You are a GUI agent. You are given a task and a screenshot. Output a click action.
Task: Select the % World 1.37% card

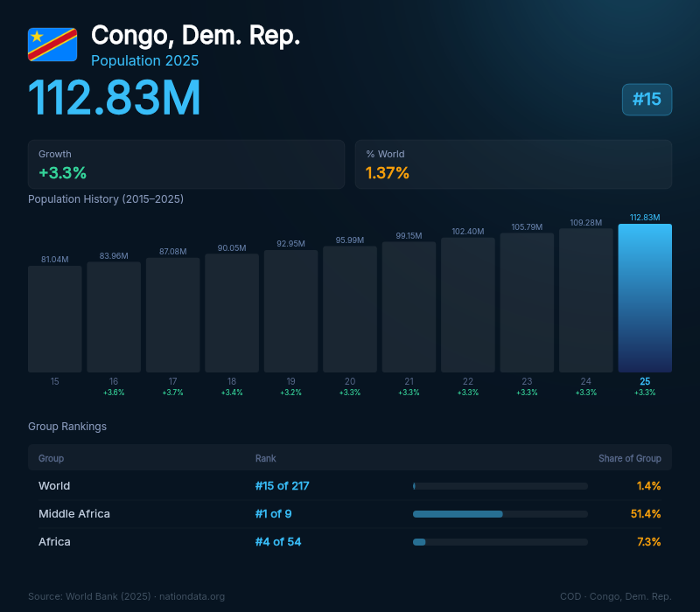(x=514, y=164)
